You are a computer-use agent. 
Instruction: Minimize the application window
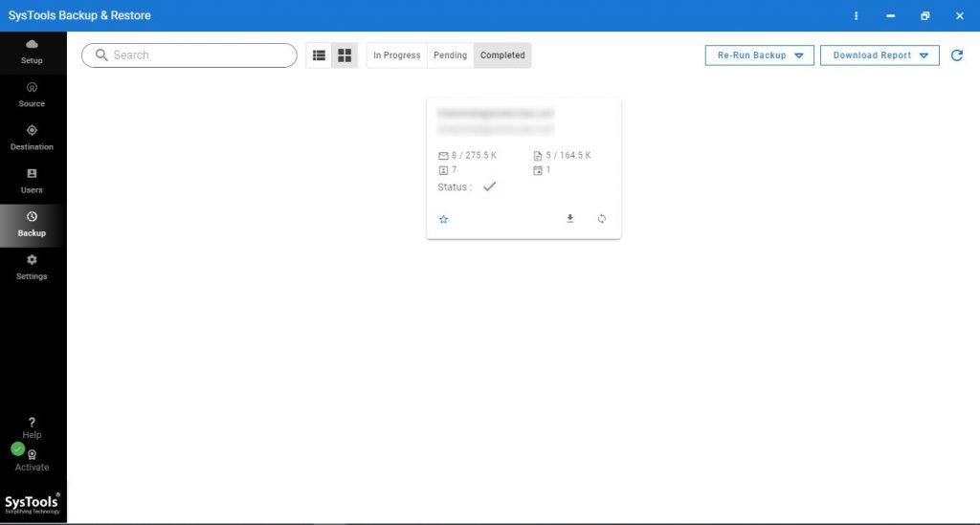890,15
